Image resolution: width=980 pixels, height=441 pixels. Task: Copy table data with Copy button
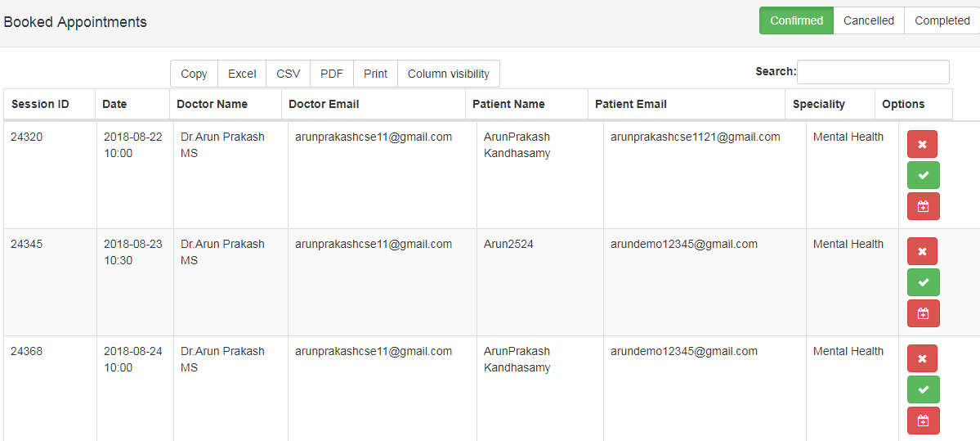click(194, 74)
